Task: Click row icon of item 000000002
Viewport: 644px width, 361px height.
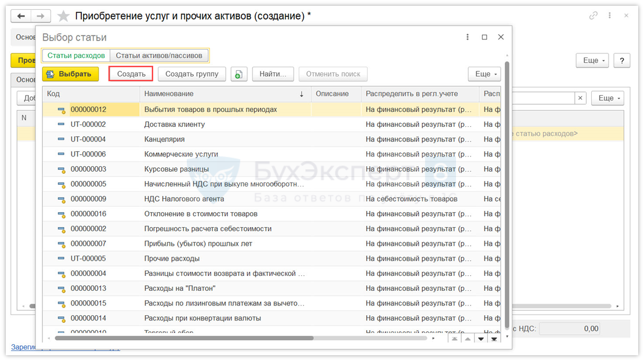Action: click(x=61, y=229)
